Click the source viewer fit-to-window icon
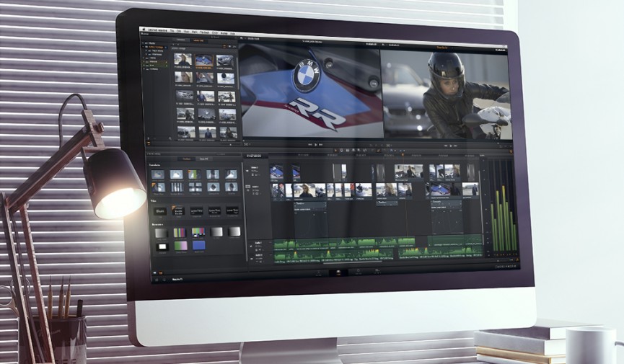The width and height of the screenshot is (624, 364). pyautogui.click(x=245, y=144)
